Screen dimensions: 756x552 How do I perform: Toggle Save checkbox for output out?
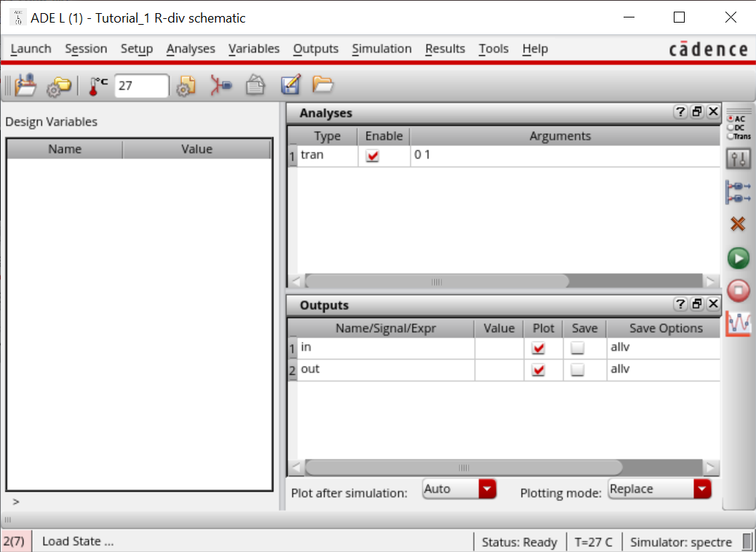[x=577, y=370]
